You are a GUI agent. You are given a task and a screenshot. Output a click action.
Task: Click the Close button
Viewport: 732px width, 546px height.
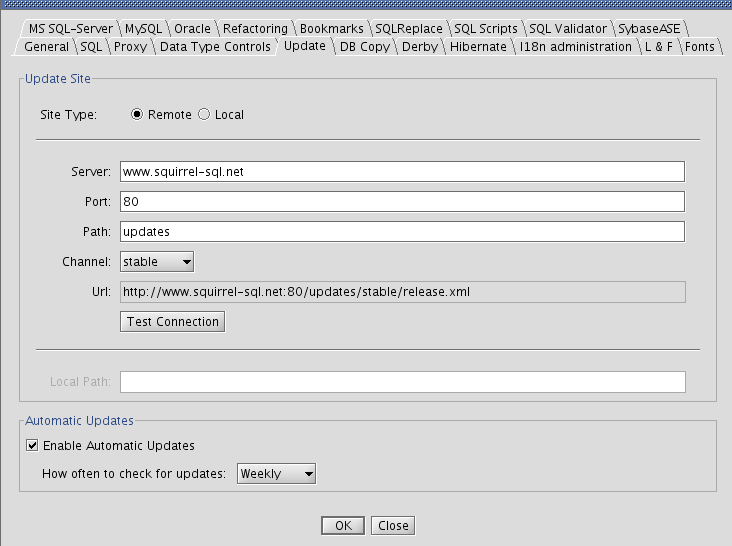tap(392, 526)
